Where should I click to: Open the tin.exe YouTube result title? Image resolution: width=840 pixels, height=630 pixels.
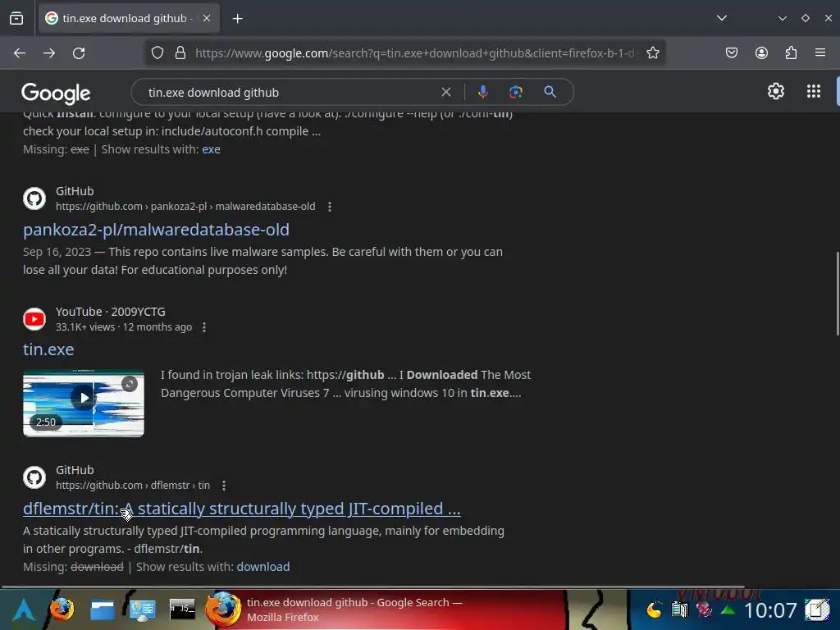coord(48,349)
